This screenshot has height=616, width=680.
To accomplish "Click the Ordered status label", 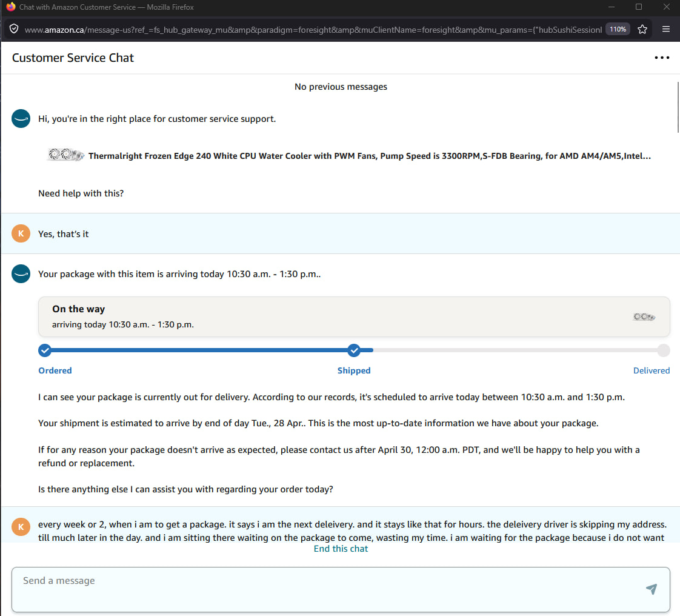I will [x=55, y=370].
